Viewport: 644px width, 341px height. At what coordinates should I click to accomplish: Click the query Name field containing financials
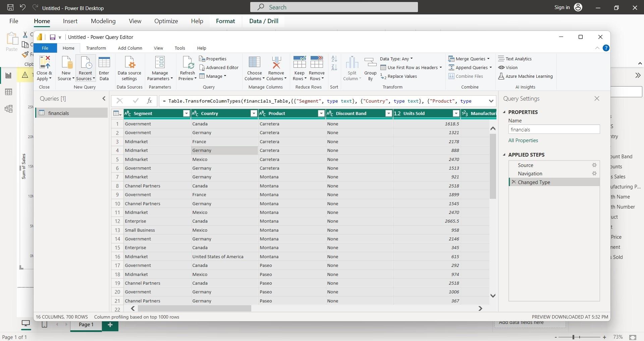click(554, 129)
